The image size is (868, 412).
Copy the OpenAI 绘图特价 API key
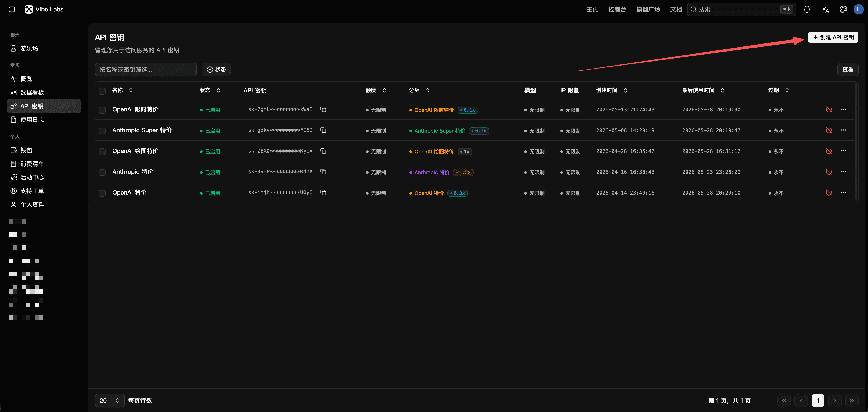point(323,151)
